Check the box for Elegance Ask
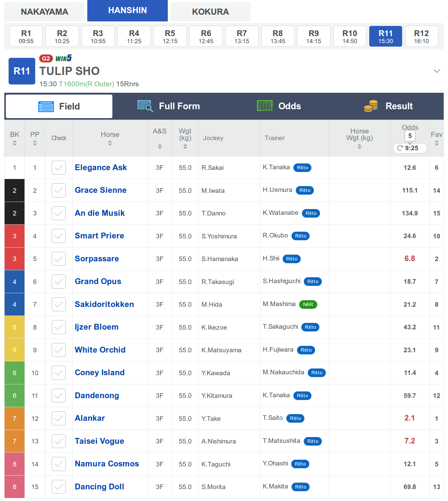This screenshot has width=448, height=501. [x=59, y=168]
